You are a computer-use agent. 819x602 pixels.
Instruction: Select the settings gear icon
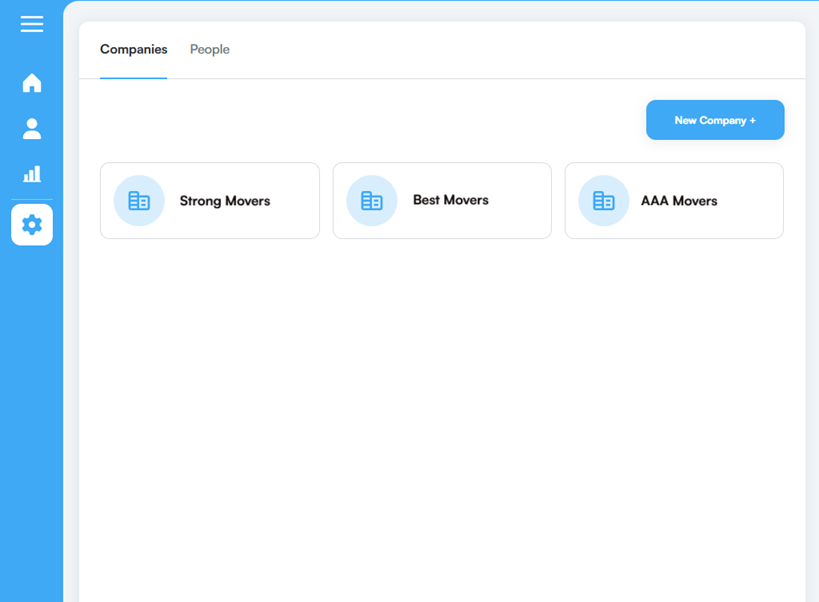click(x=32, y=225)
